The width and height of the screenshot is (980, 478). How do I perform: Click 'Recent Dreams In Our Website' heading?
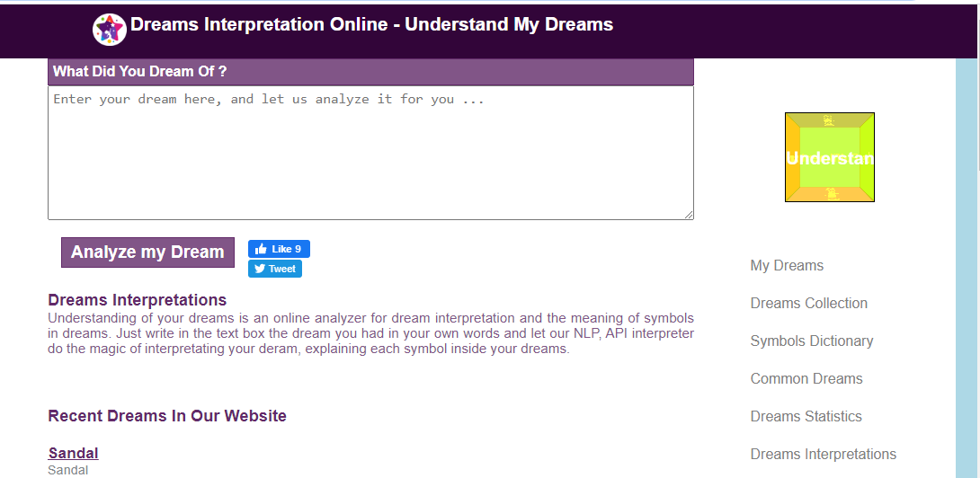pos(167,416)
